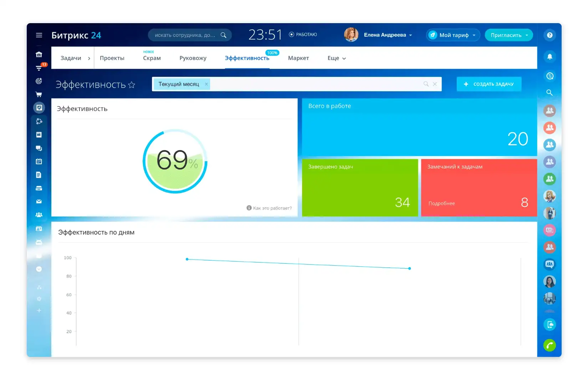This screenshot has width=588, height=380.
Task: Open the messenger chat icon in right panel
Action: click(x=549, y=76)
